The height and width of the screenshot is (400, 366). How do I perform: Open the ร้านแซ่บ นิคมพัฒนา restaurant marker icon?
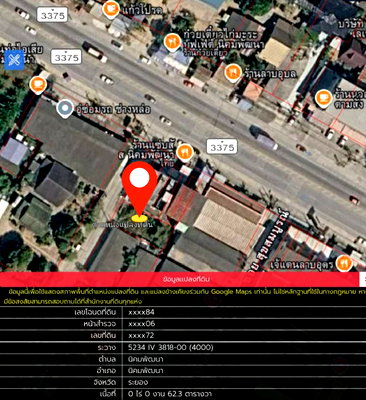[184, 152]
